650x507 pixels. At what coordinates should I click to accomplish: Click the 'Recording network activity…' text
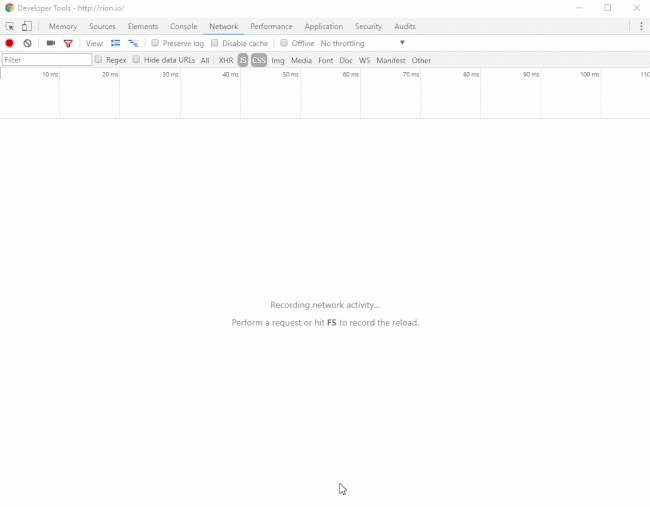tap(325, 305)
